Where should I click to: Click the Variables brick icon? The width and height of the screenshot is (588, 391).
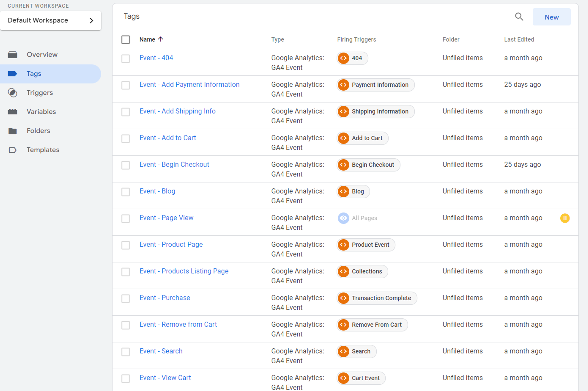click(12, 112)
